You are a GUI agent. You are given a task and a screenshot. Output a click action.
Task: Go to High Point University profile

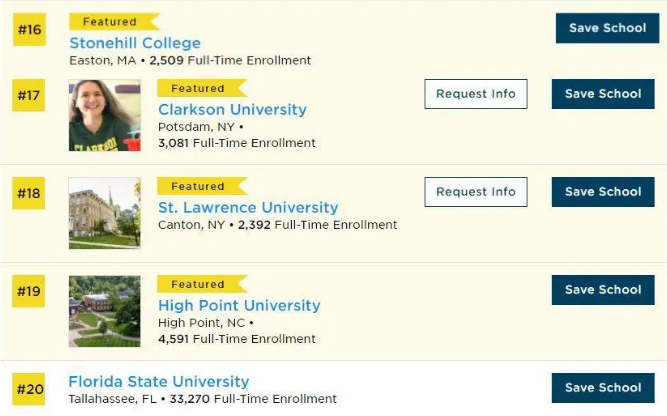(x=239, y=305)
